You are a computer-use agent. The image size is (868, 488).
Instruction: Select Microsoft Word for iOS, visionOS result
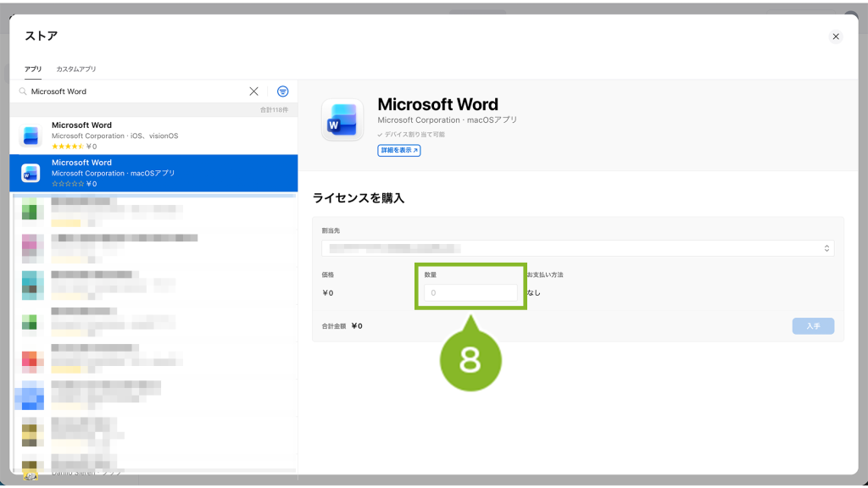pos(154,136)
